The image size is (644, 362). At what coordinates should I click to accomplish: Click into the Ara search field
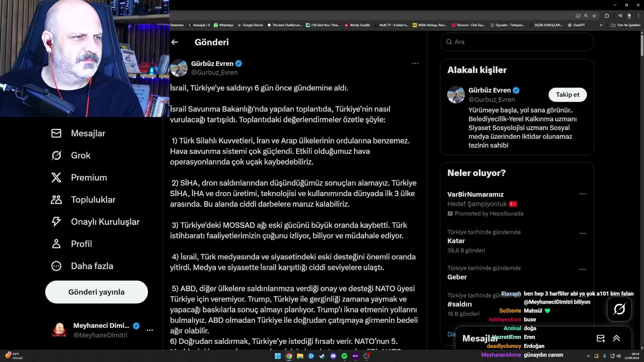click(x=517, y=42)
